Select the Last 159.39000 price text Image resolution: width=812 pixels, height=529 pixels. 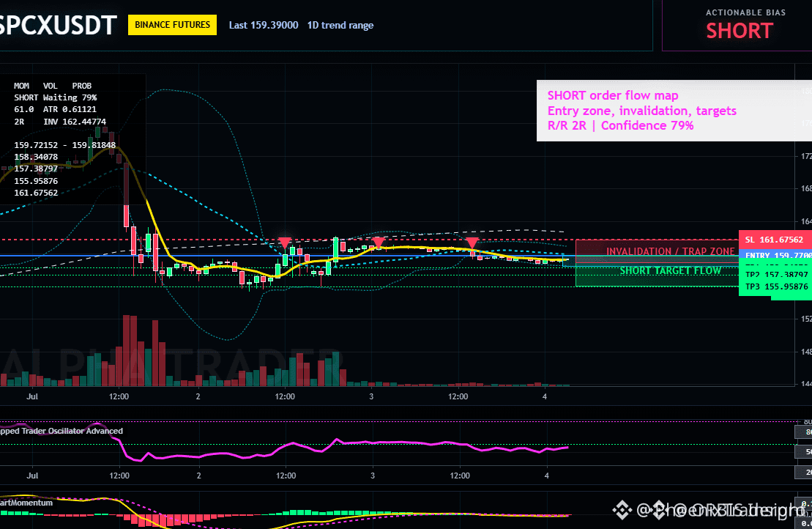[264, 25]
